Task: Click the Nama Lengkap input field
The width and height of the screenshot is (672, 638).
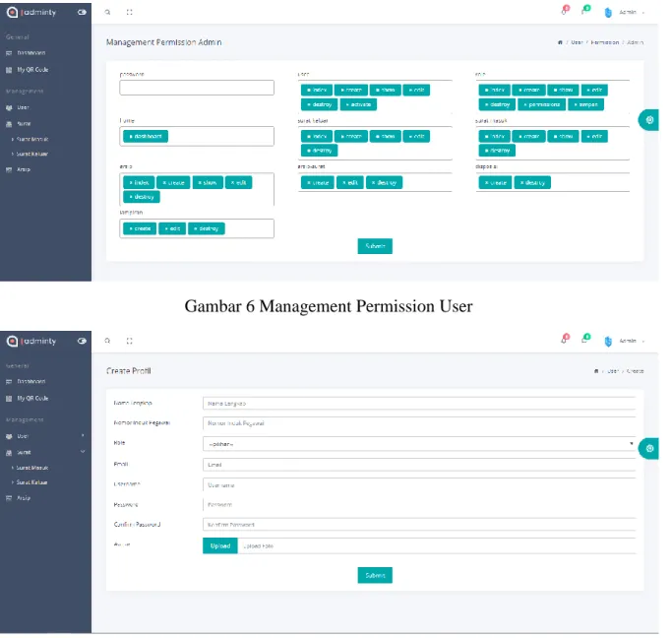Action: 419,404
